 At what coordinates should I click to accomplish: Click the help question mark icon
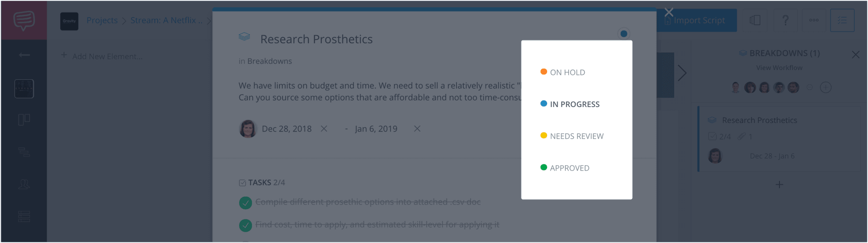[785, 20]
